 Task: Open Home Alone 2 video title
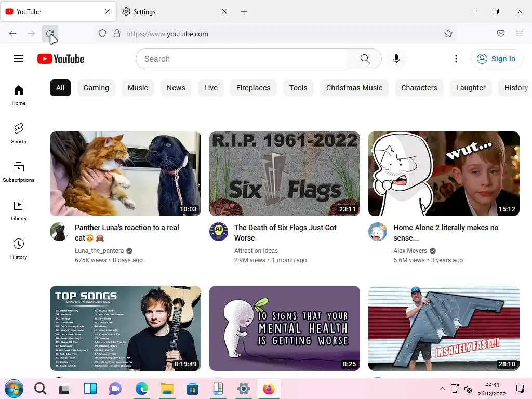pos(446,232)
